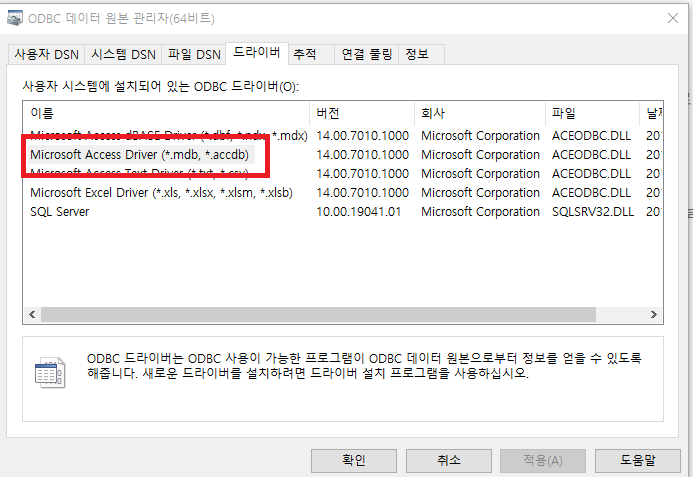This screenshot has height=477, width=693.
Task: Click version 14.00.7010.1000 in Excel Driver row
Action: click(362, 193)
